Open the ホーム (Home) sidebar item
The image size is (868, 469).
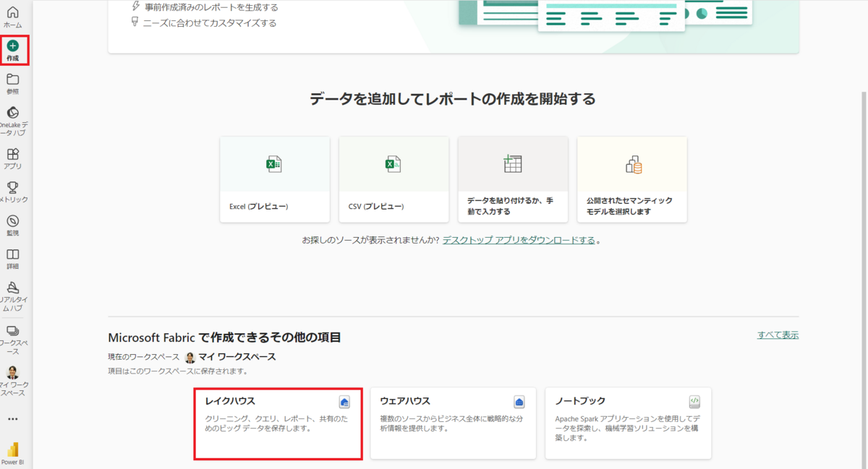coord(13,17)
